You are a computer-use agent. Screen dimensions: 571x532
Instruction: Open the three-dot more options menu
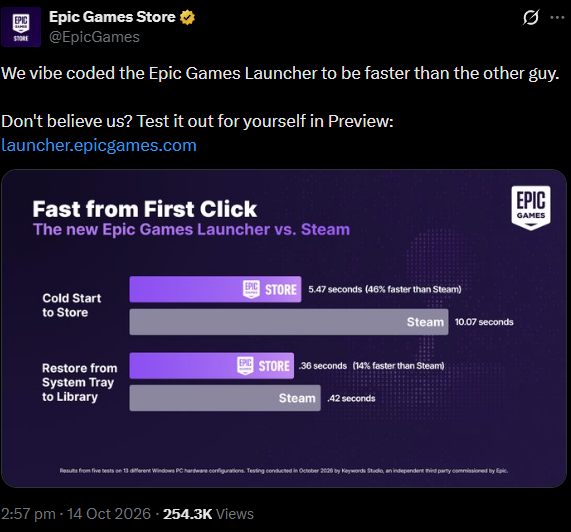point(557,17)
